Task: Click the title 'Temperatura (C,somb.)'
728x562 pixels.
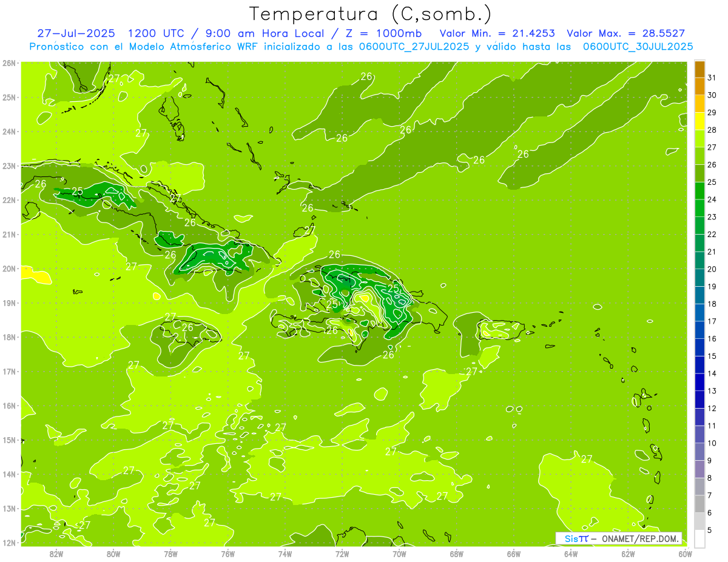Action: pyautogui.click(x=371, y=15)
